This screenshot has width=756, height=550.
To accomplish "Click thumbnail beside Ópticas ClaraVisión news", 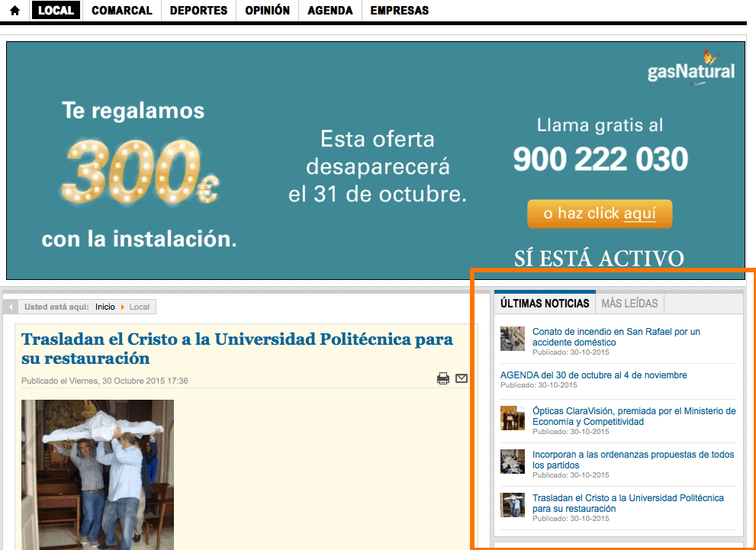I will [x=513, y=418].
